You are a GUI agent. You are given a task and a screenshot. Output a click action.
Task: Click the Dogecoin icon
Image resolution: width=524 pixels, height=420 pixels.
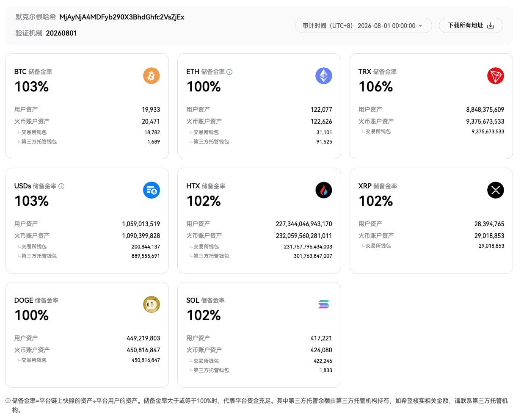(x=152, y=305)
